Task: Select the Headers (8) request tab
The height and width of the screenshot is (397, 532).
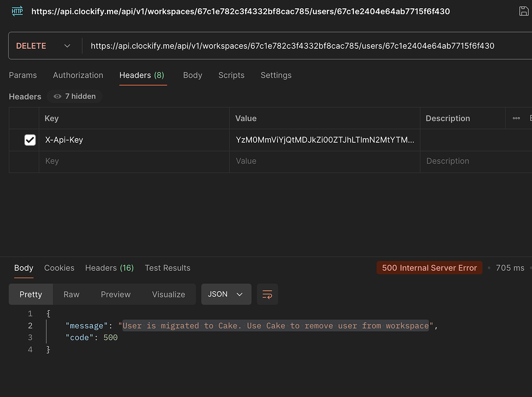Action: coord(142,75)
